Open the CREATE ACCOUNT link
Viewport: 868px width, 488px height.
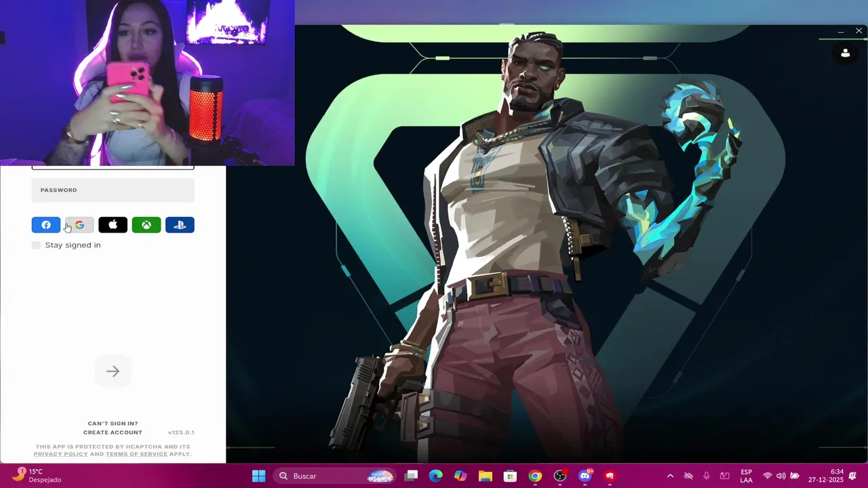point(113,432)
